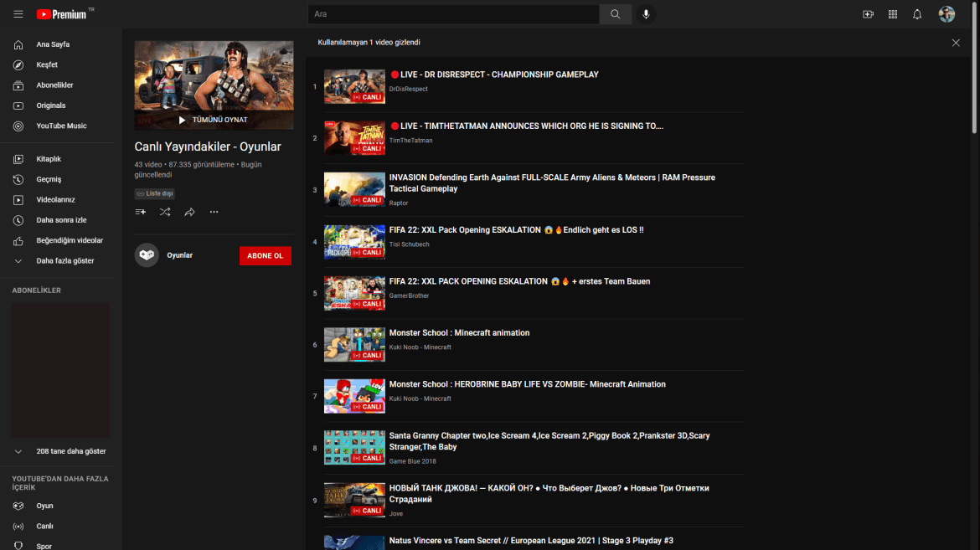The height and width of the screenshot is (550, 980).
Task: Open Santa Granny Chapter two thumbnail
Action: click(x=354, y=448)
